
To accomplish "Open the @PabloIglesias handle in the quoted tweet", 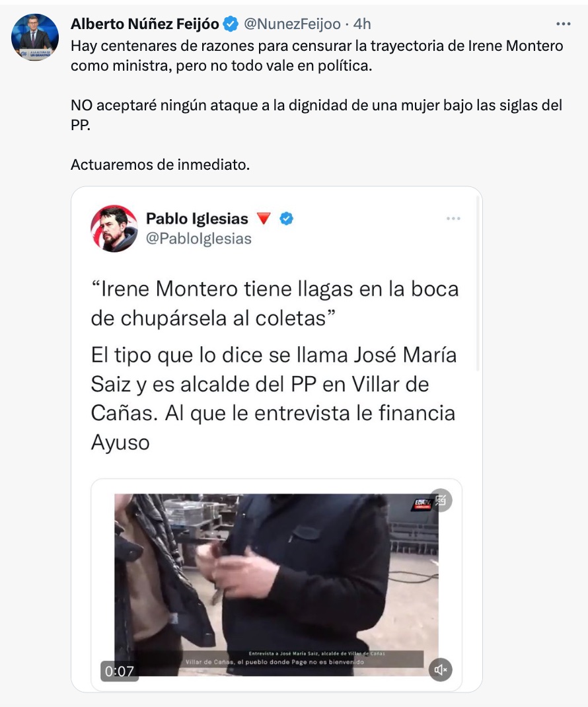I will pyautogui.click(x=198, y=239).
